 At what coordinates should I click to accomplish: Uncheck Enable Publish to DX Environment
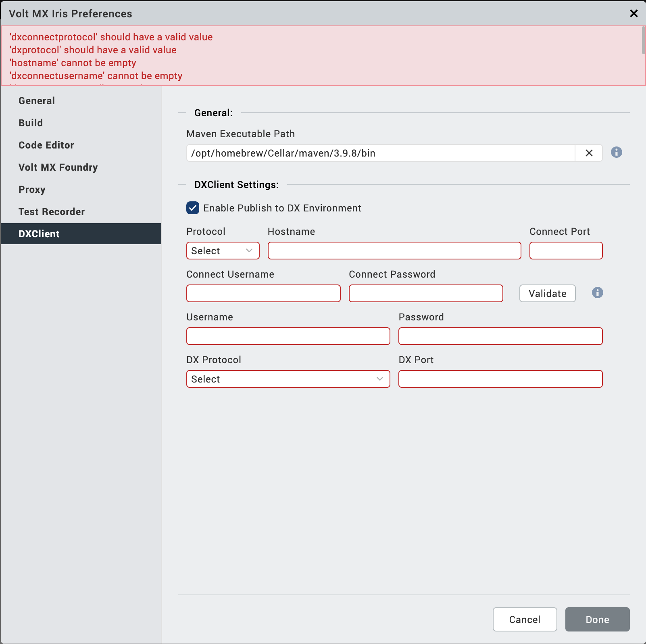click(193, 208)
